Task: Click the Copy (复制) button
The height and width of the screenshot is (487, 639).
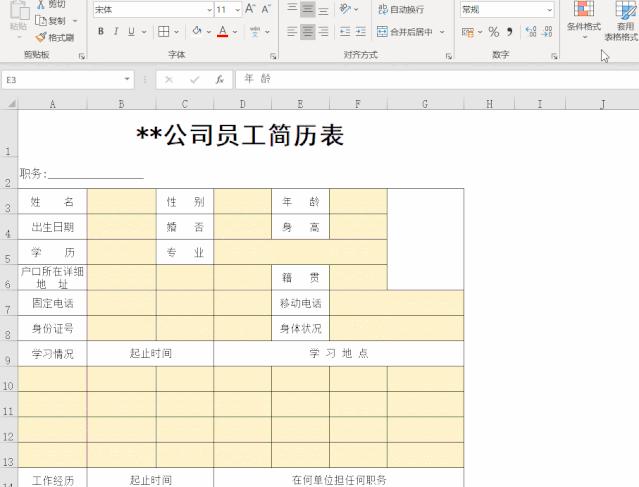Action: [51, 20]
